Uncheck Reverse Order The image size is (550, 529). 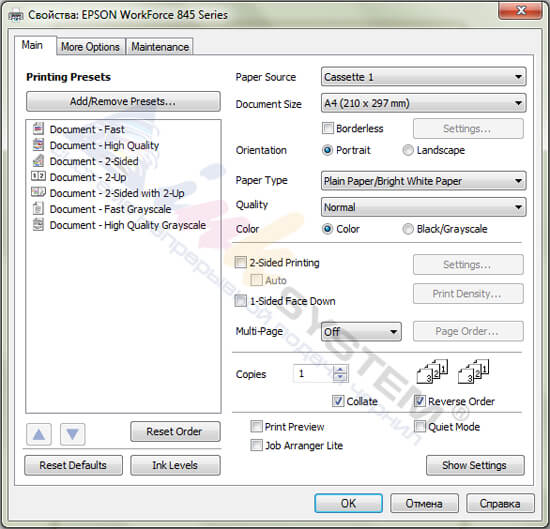point(420,401)
